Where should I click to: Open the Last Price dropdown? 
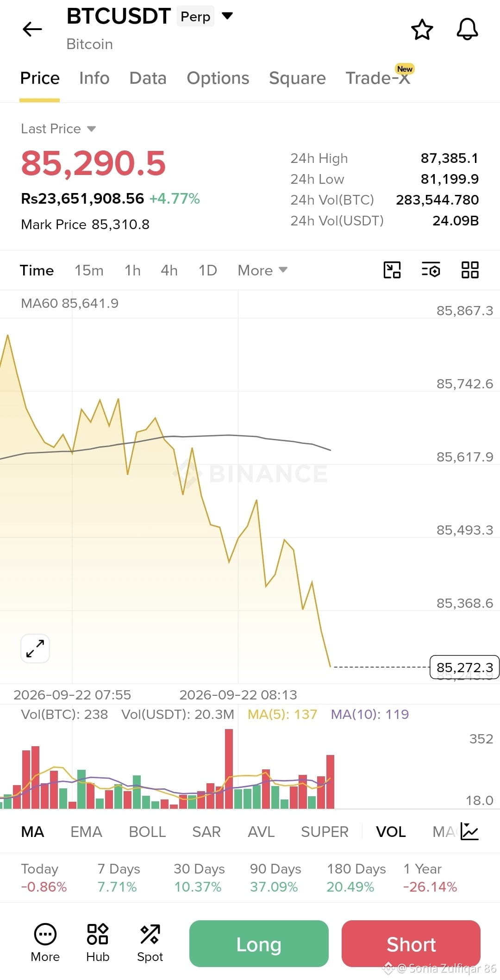[x=58, y=129]
